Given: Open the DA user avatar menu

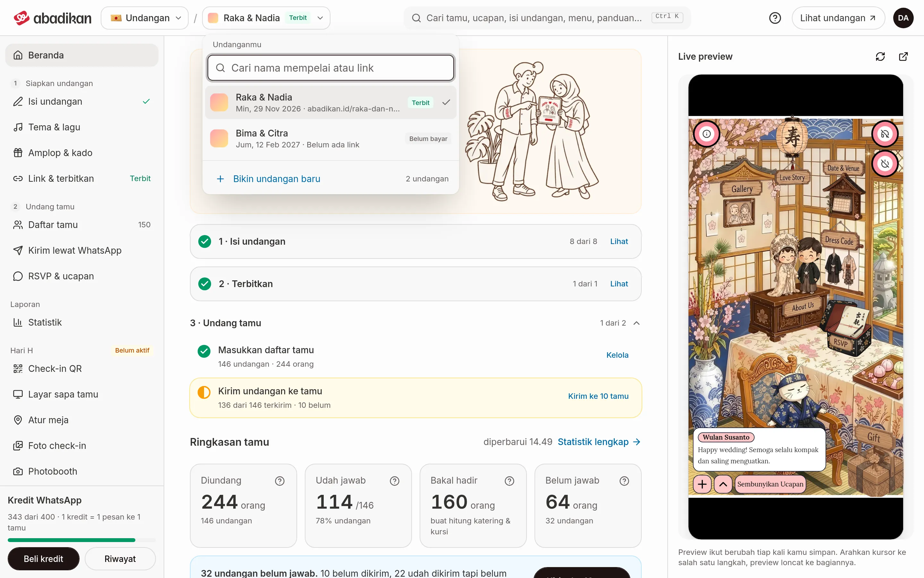Looking at the screenshot, I should click(x=903, y=18).
